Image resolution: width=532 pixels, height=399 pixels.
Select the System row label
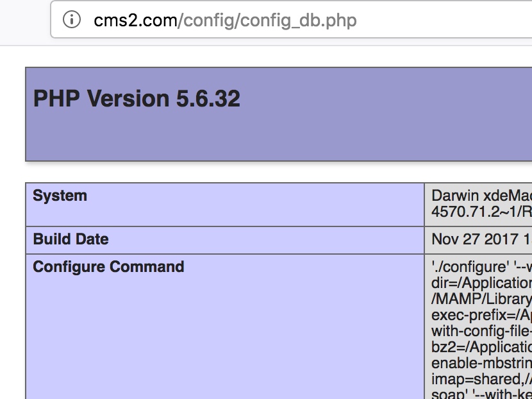[x=60, y=196]
